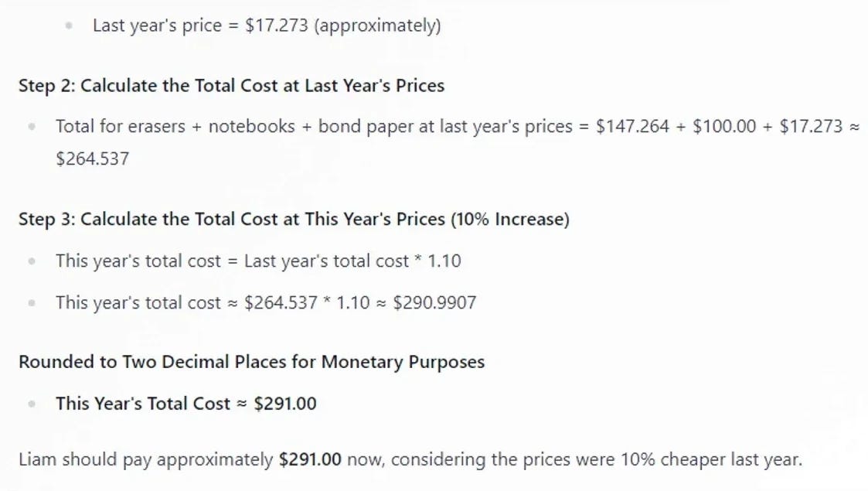Click the '$17.273' value in the Step 2 sum
This screenshot has height=491, width=868.
811,126
